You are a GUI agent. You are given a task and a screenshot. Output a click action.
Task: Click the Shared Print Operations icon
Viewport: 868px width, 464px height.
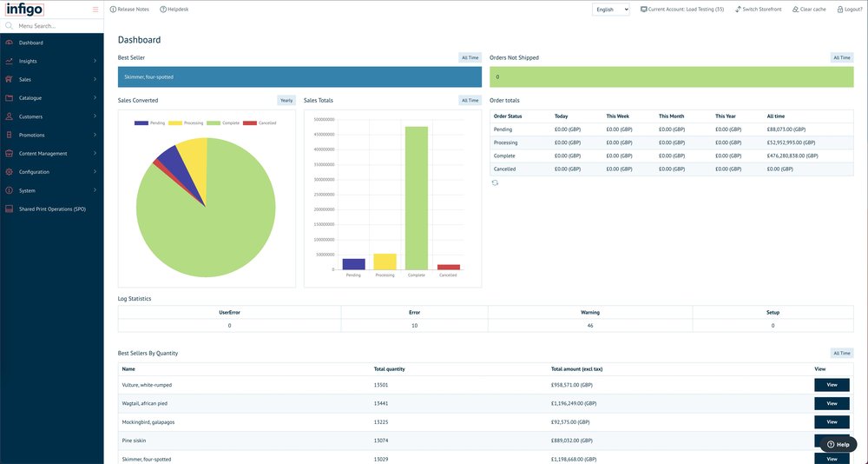[9, 209]
